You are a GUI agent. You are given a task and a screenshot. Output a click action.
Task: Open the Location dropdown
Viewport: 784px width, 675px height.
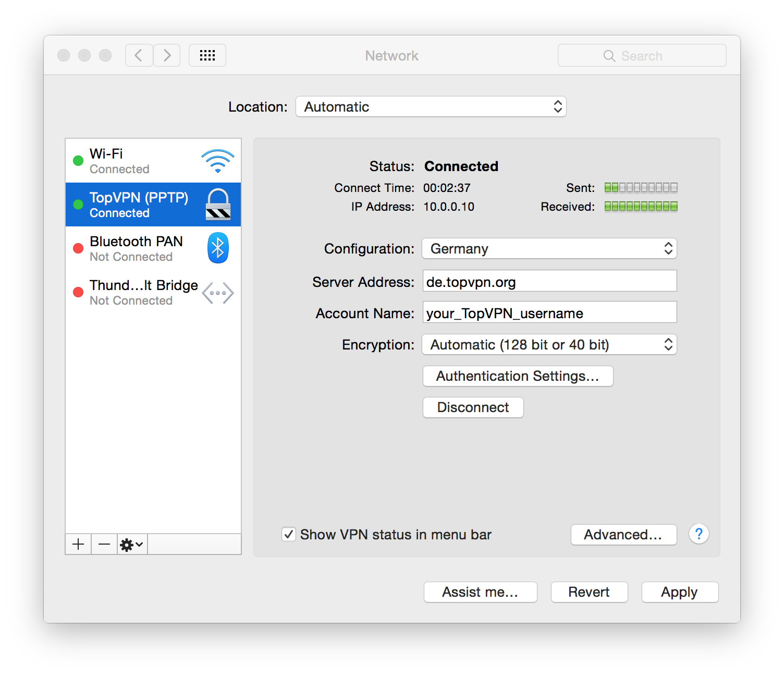click(x=431, y=106)
